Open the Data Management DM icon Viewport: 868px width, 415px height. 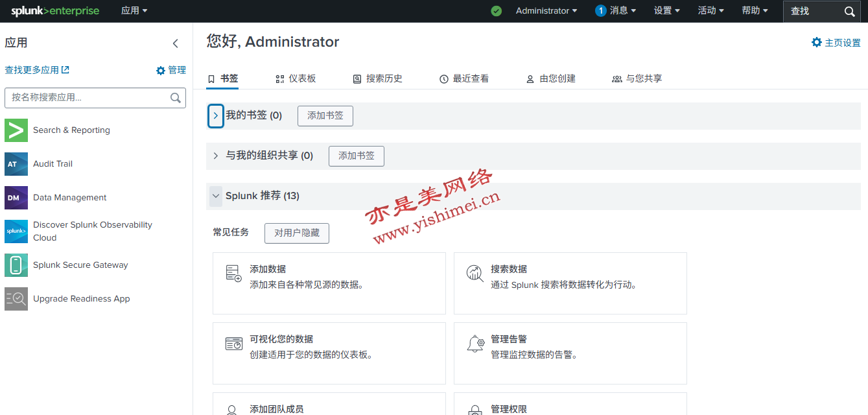16,198
